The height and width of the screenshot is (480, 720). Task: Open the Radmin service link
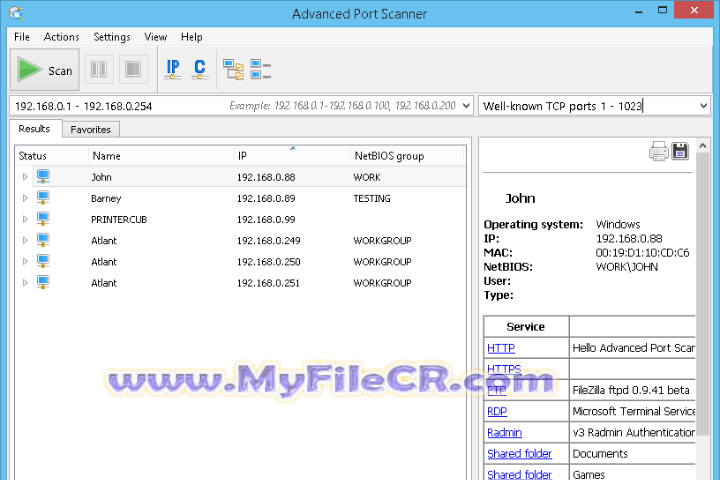coord(504,433)
